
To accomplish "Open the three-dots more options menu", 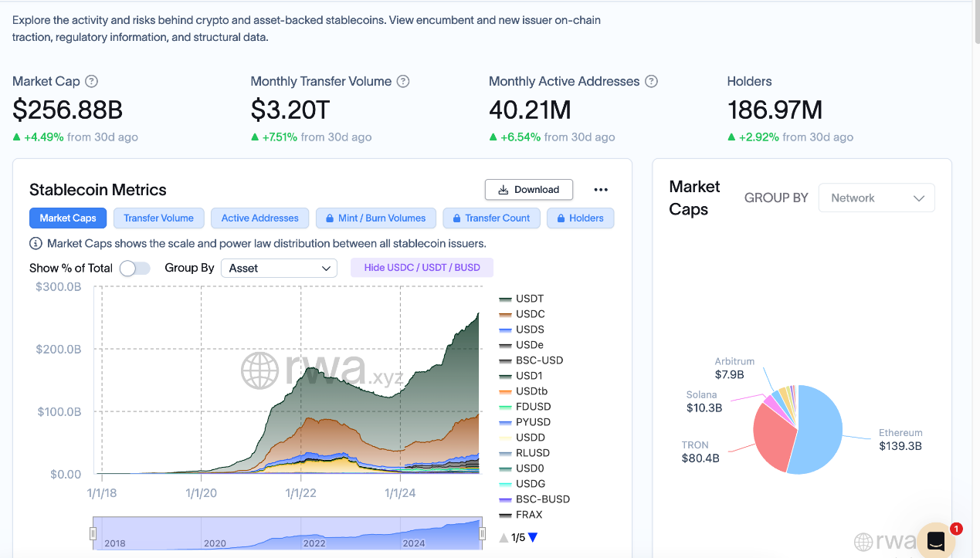I will coord(601,190).
